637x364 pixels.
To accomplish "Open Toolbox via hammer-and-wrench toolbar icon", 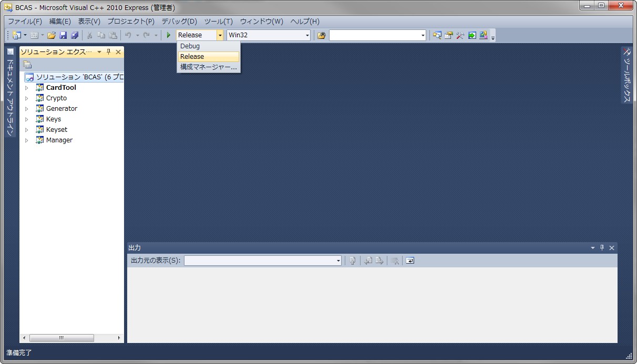I will click(460, 35).
